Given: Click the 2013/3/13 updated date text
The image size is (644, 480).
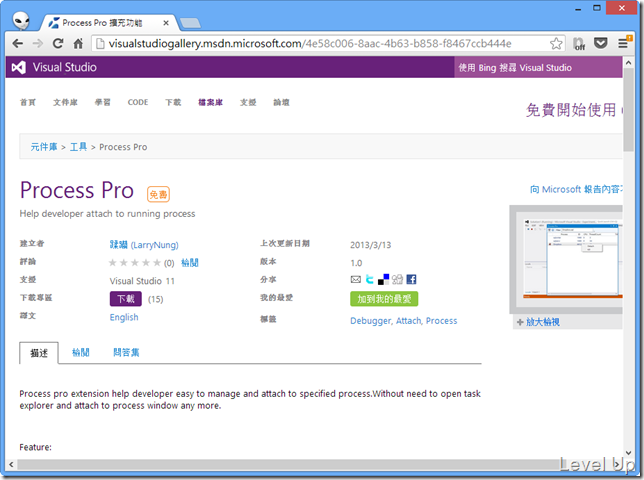Looking at the screenshot, I should (x=370, y=245).
